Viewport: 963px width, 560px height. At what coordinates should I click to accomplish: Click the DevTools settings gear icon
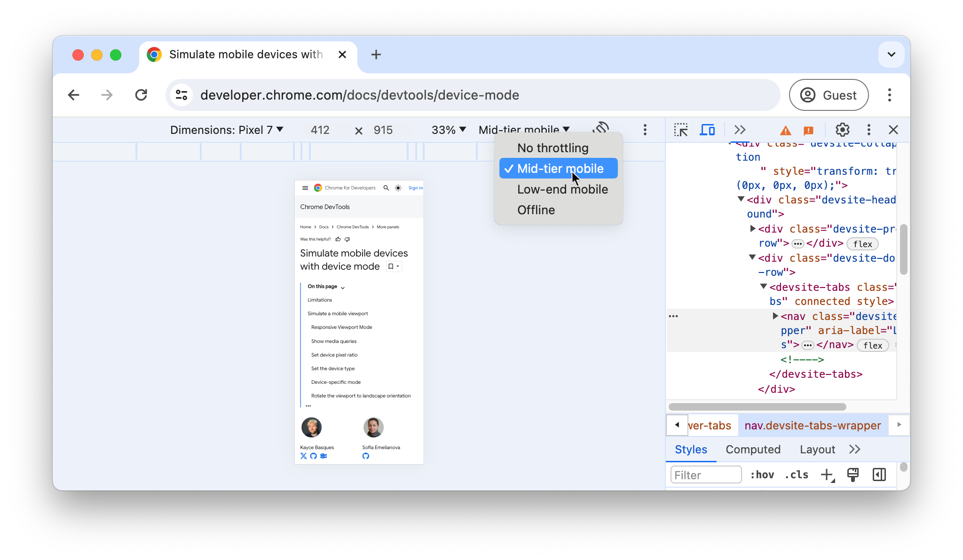pyautogui.click(x=842, y=130)
